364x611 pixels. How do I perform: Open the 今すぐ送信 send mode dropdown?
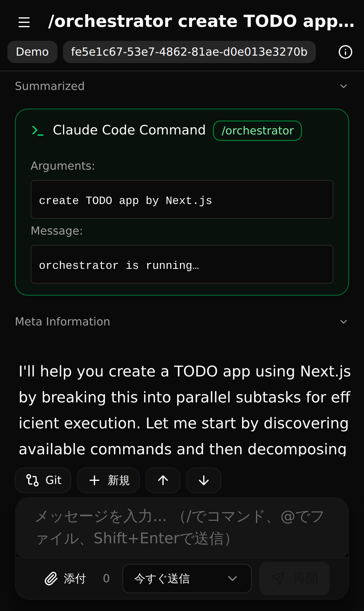point(187,579)
